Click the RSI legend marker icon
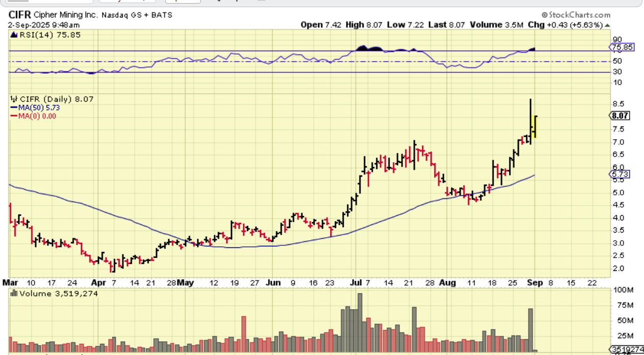 tap(14, 35)
